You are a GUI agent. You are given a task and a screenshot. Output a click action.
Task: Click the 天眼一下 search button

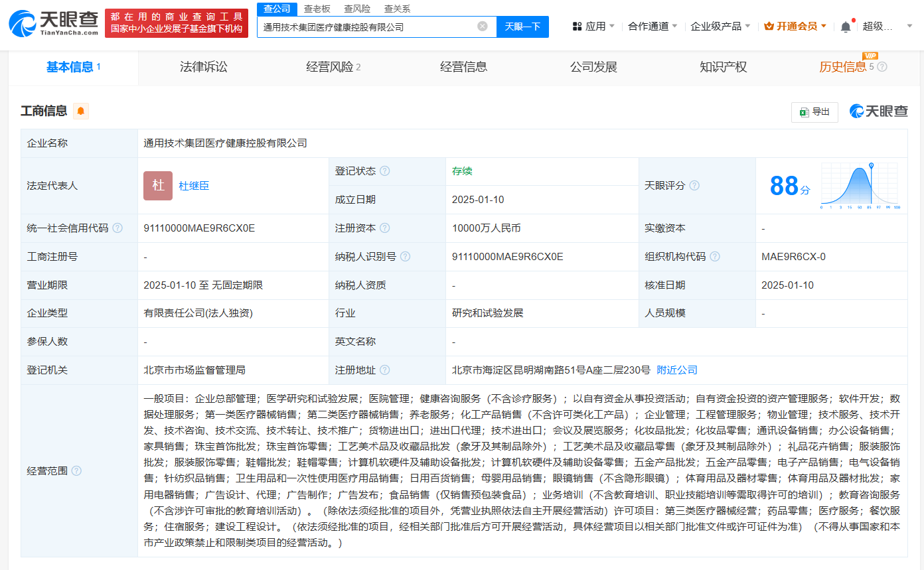[x=522, y=27]
